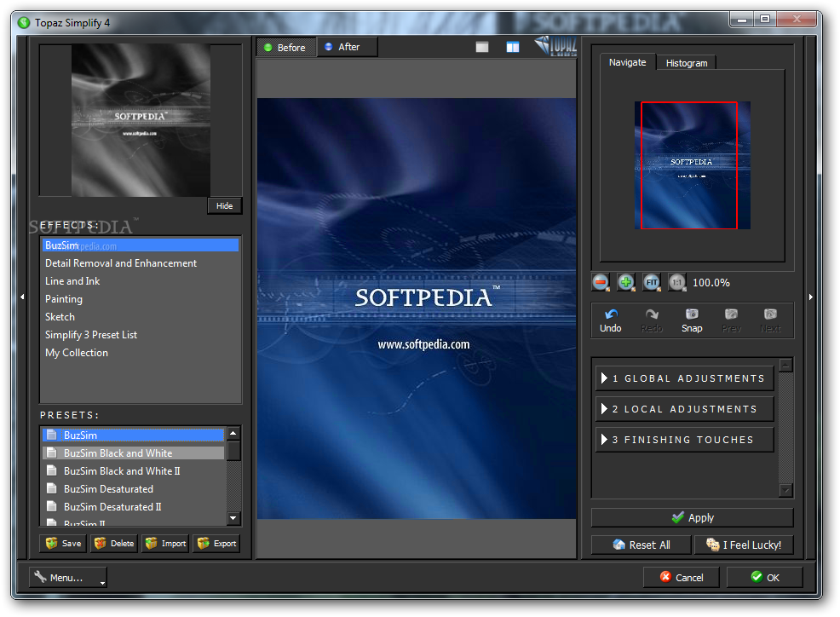Select the BuzSim effect

point(141,245)
